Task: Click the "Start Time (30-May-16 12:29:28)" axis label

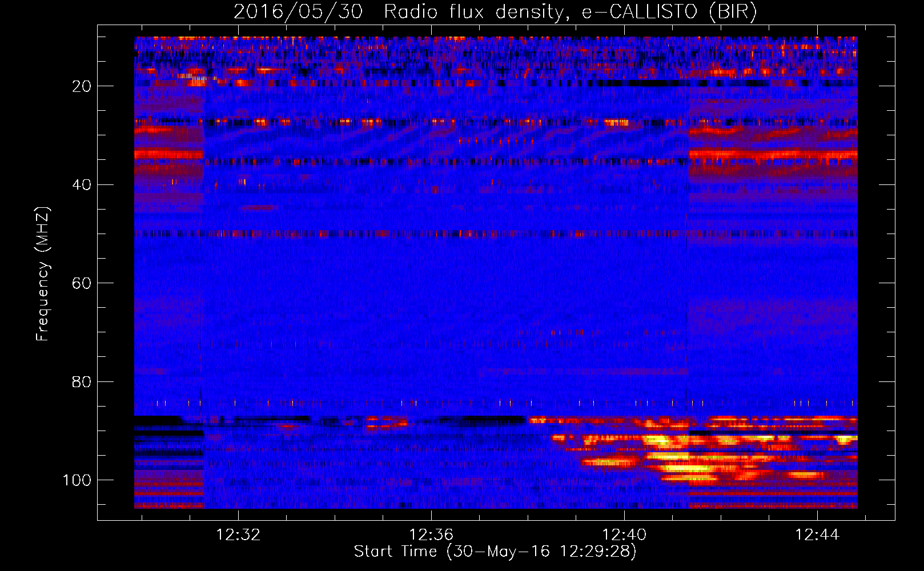Action: click(x=495, y=552)
